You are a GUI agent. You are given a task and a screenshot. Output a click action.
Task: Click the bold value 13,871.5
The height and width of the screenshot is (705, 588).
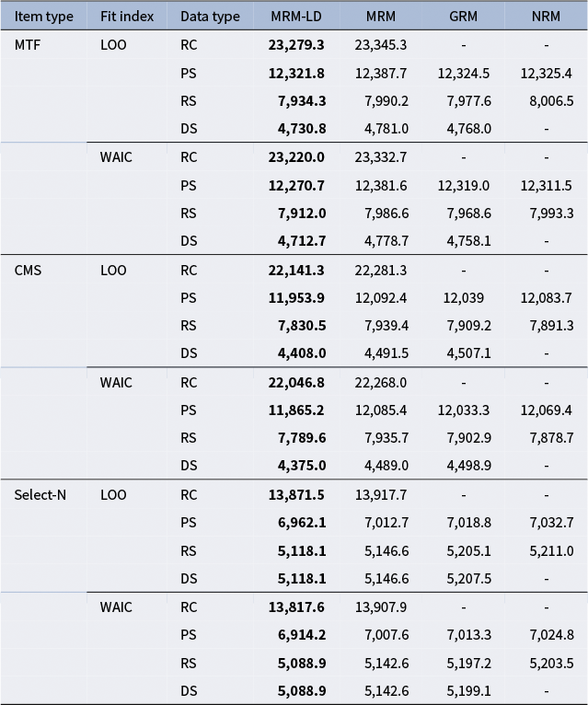[296, 495]
